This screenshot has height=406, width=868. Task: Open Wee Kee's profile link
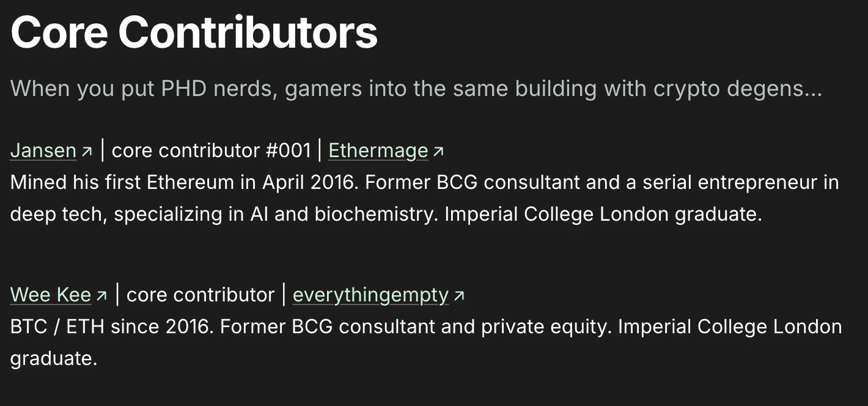click(51, 295)
